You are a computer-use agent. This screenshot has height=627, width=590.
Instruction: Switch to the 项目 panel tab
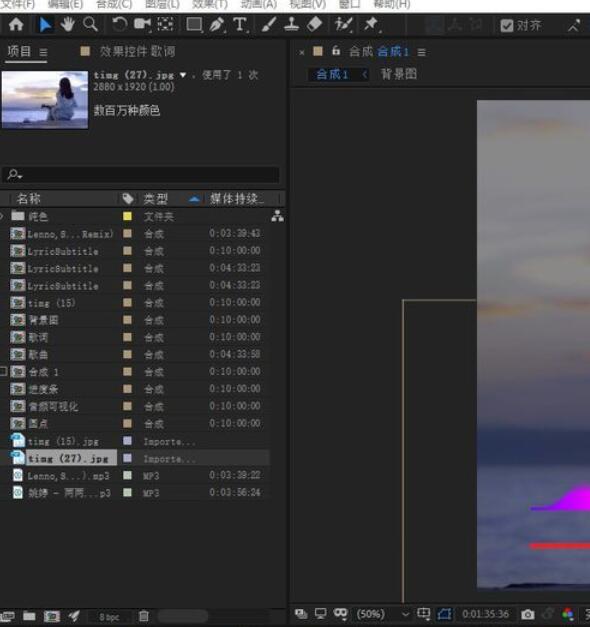pos(19,51)
